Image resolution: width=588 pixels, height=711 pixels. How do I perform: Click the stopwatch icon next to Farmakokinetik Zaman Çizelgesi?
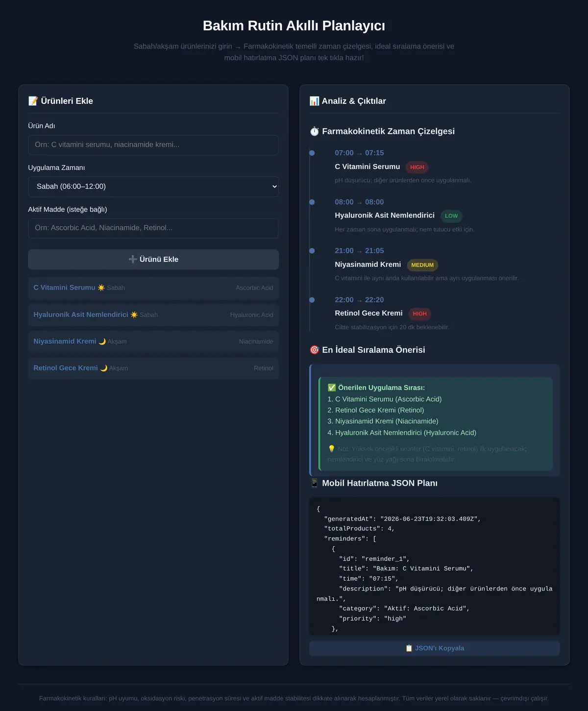(314, 131)
